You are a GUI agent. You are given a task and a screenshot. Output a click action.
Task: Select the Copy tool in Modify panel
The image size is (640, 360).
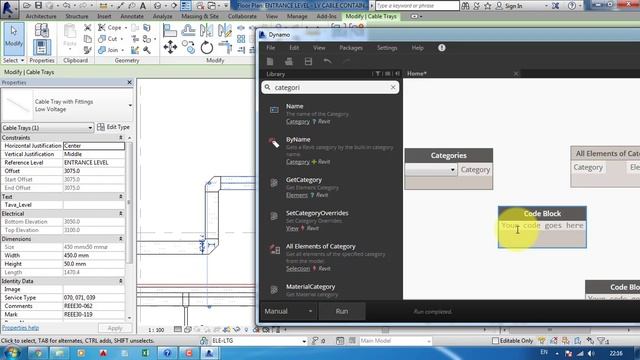point(188,47)
